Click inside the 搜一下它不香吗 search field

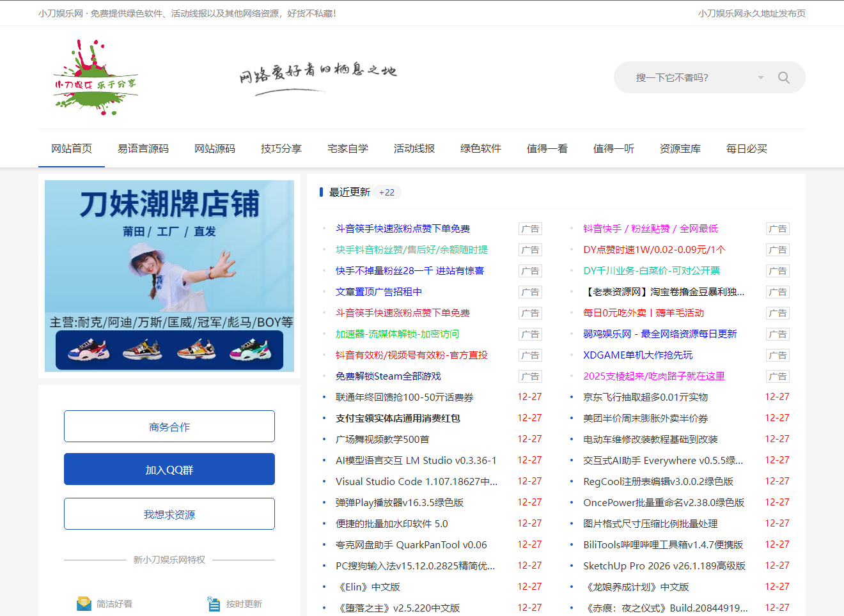(x=691, y=77)
